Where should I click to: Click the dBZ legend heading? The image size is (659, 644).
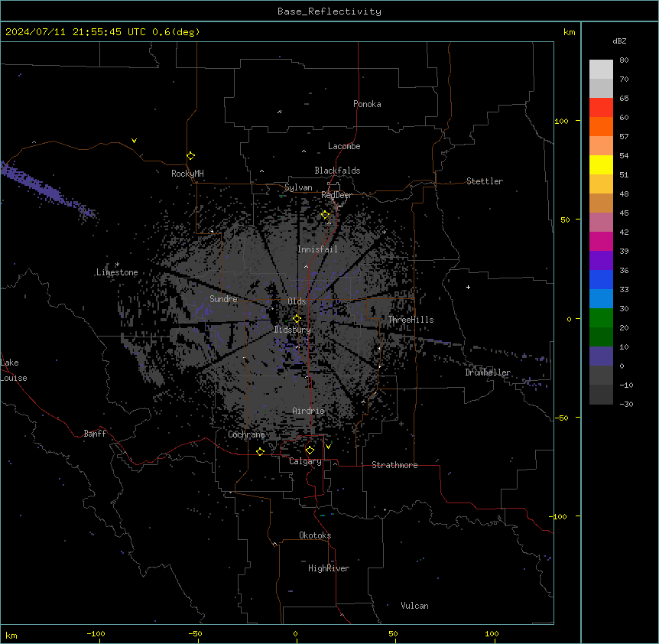tap(619, 41)
